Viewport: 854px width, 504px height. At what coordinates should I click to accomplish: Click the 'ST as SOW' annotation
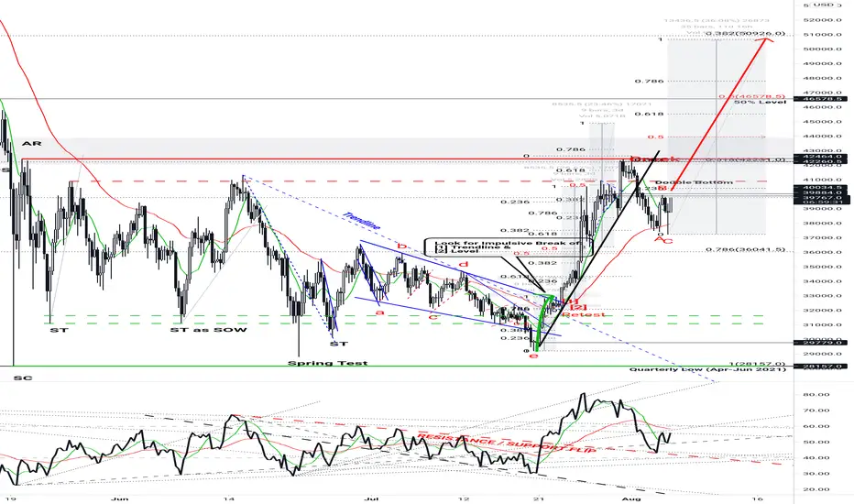pyautogui.click(x=209, y=330)
